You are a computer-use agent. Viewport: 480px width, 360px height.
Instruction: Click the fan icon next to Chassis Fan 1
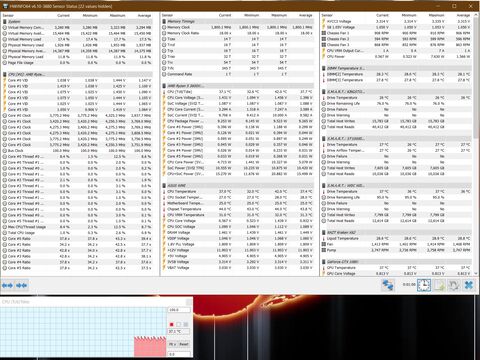(324, 33)
